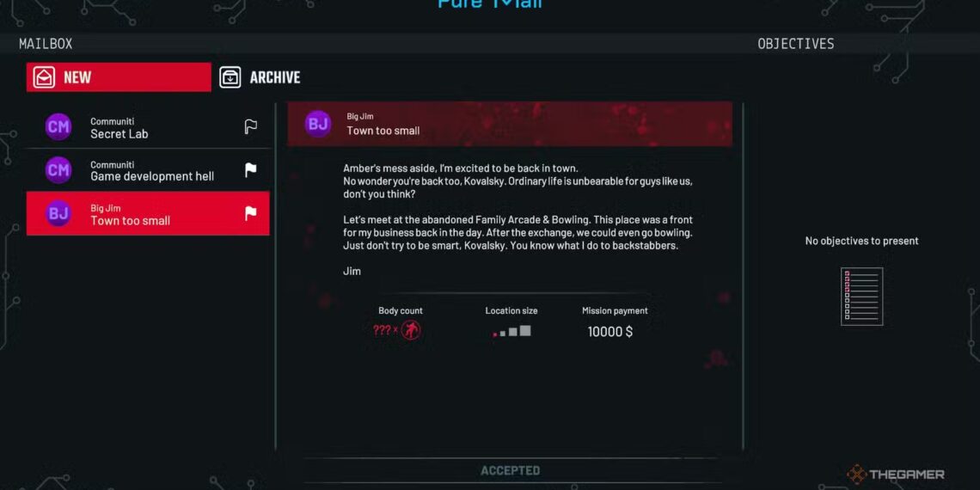980x490 pixels.
Task: Select the Town too small mail entry
Action: (x=148, y=214)
